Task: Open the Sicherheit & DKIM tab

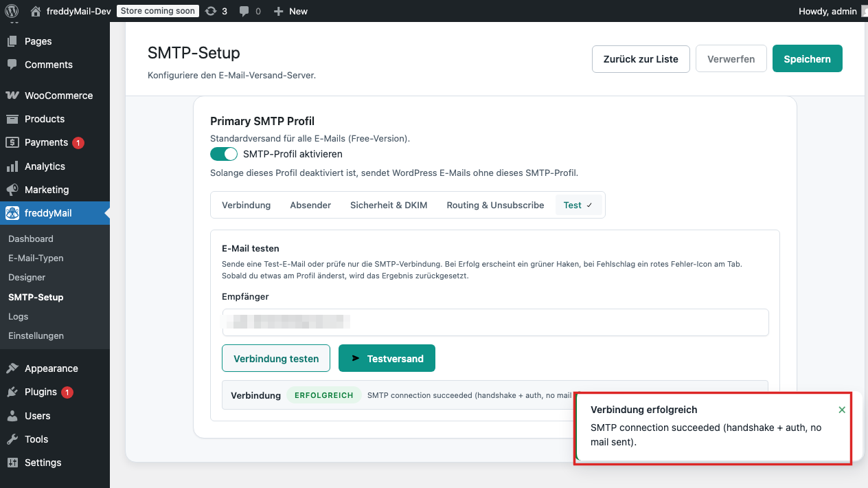Action: (x=389, y=205)
